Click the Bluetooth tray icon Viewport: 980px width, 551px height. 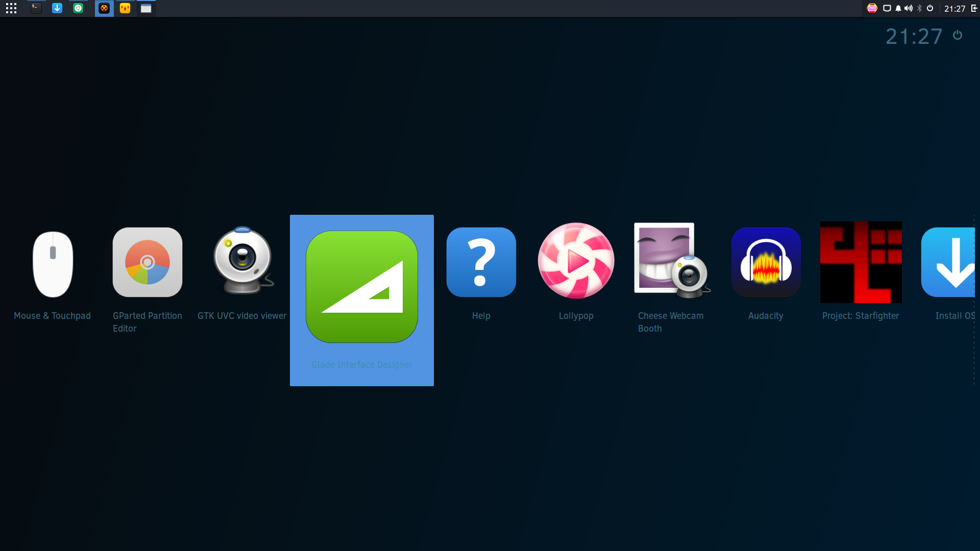click(920, 8)
